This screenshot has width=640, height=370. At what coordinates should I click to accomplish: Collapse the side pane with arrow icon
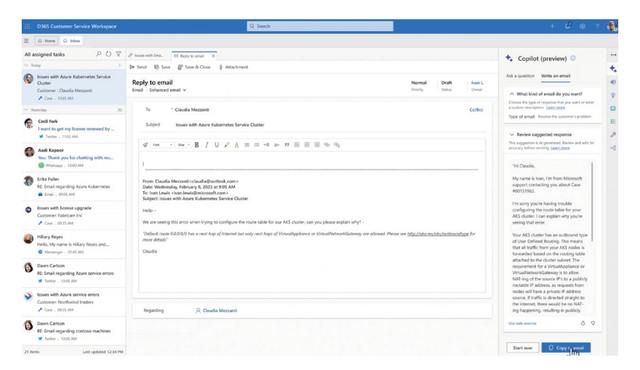pos(613,55)
